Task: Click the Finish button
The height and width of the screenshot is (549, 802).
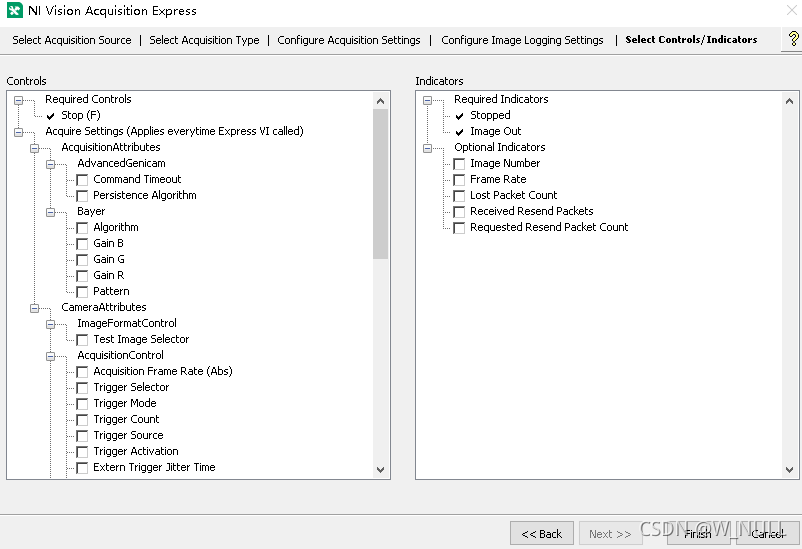Action: 698,534
